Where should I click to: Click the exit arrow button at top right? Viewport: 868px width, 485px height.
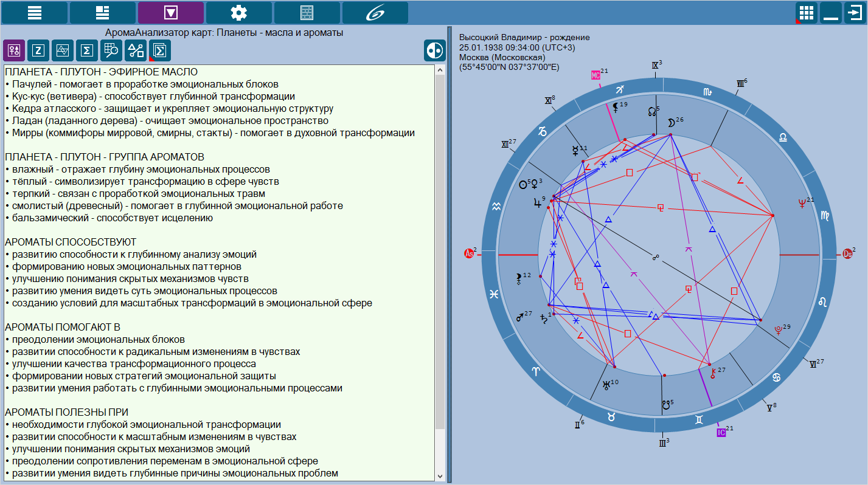click(855, 13)
